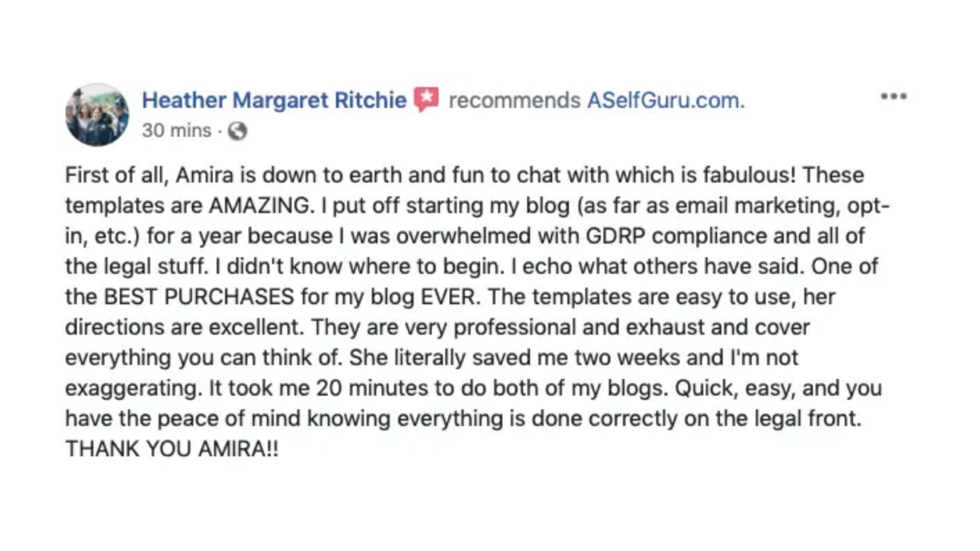Open the three-dot post options menu

tap(894, 96)
